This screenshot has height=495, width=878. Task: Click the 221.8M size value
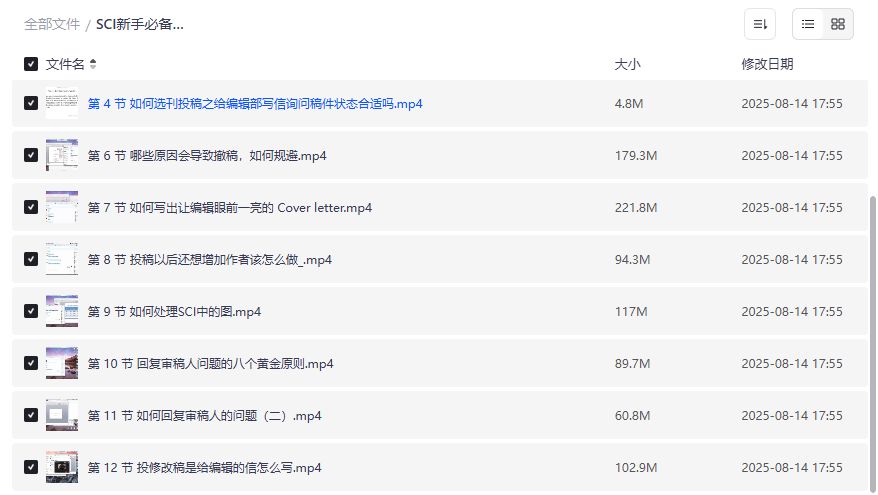636,208
